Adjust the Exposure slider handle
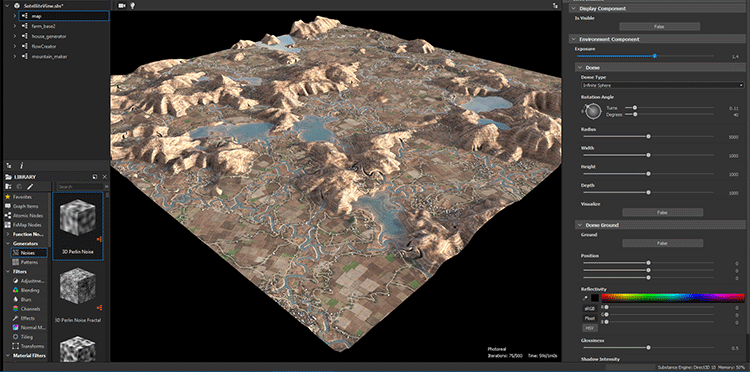 tap(654, 56)
